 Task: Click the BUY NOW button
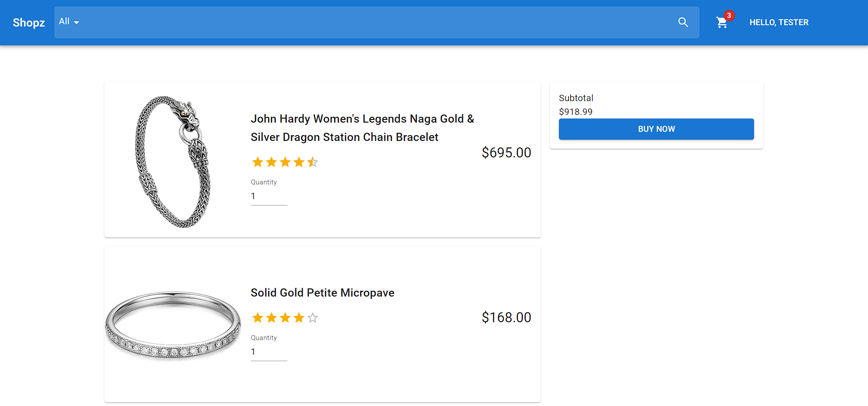(x=656, y=129)
